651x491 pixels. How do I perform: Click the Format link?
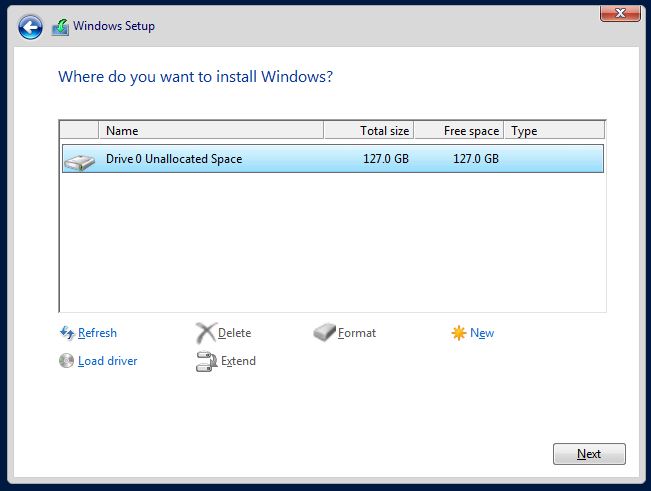pos(357,333)
